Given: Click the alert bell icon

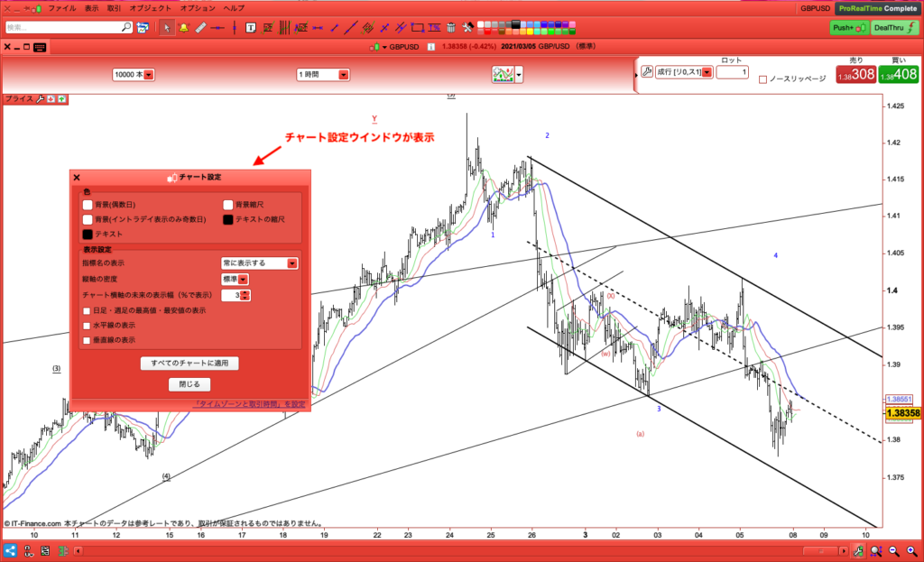Looking at the screenshot, I should tap(184, 27).
